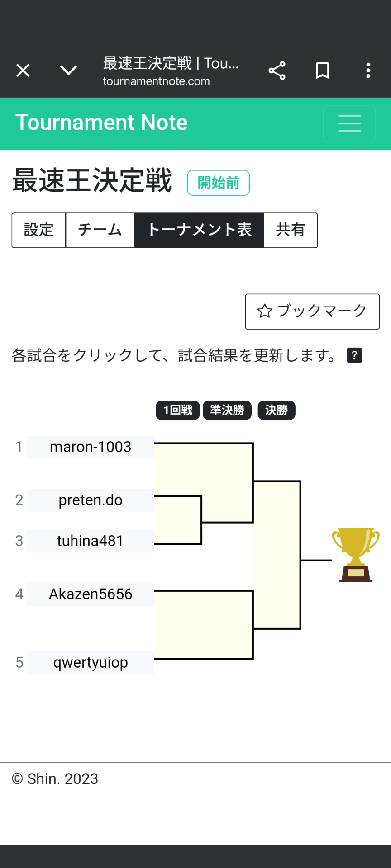Collapse the page with the down chevron
The width and height of the screenshot is (391, 868).
[68, 71]
